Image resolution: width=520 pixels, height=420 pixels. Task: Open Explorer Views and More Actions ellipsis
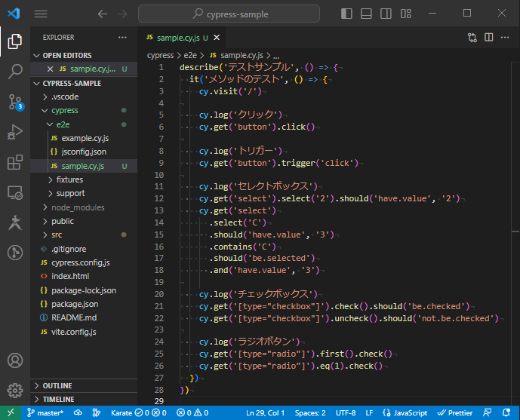click(122, 38)
